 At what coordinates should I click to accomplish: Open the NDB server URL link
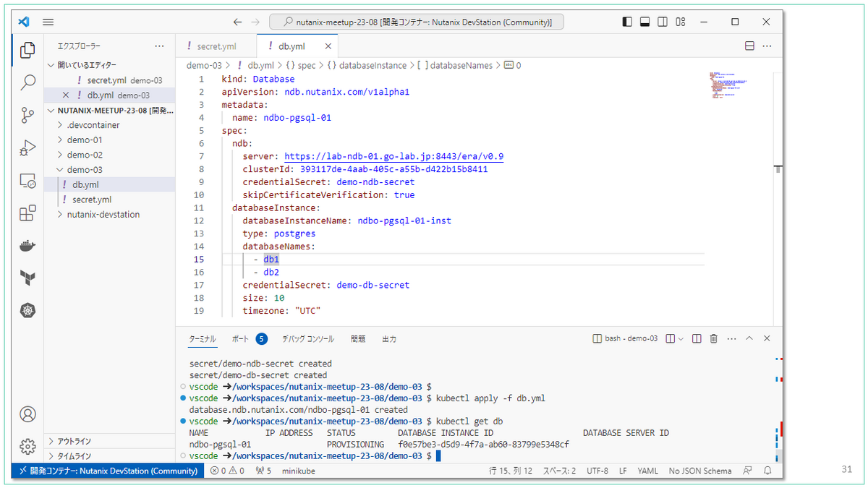[393, 156]
